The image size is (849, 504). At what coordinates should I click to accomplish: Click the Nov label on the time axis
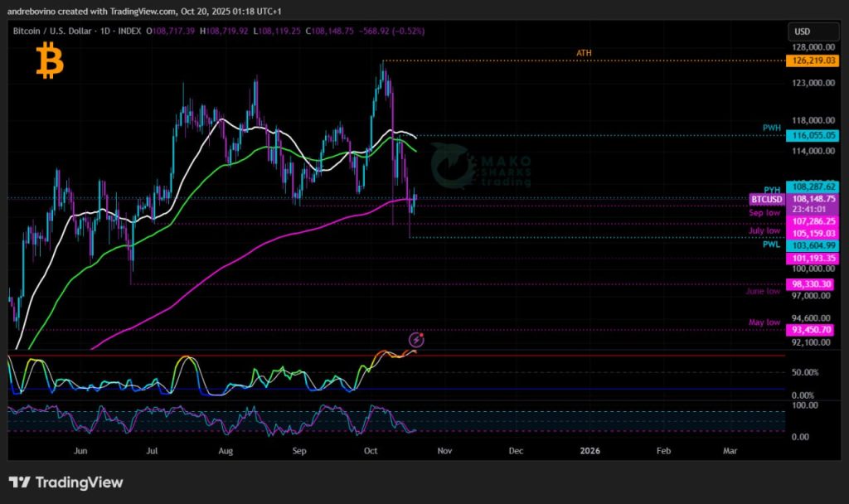[445, 451]
